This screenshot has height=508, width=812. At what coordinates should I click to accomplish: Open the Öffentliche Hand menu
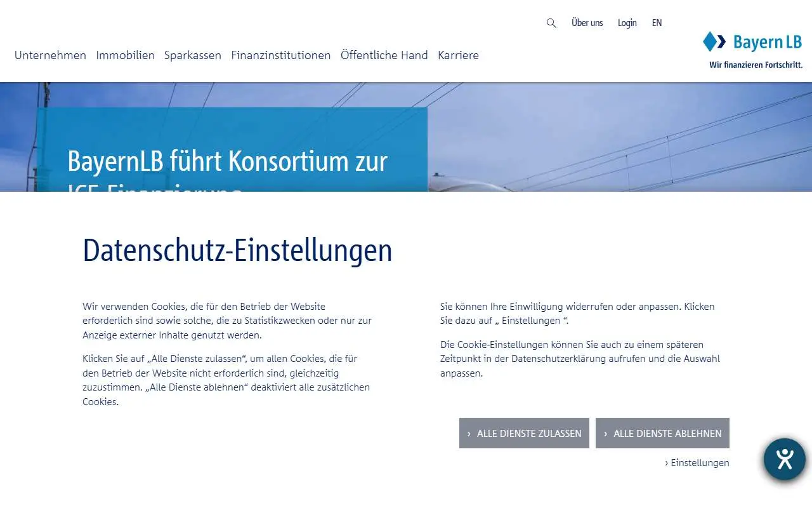[x=384, y=55]
